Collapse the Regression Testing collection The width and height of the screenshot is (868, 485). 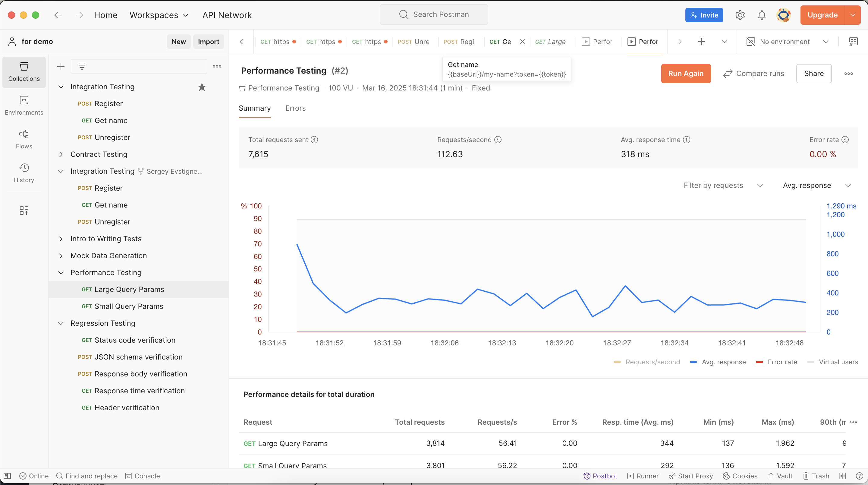[x=61, y=323]
